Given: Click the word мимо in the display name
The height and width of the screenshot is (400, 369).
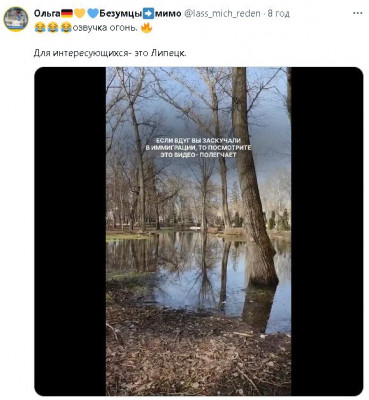Looking at the screenshot, I should pos(168,13).
